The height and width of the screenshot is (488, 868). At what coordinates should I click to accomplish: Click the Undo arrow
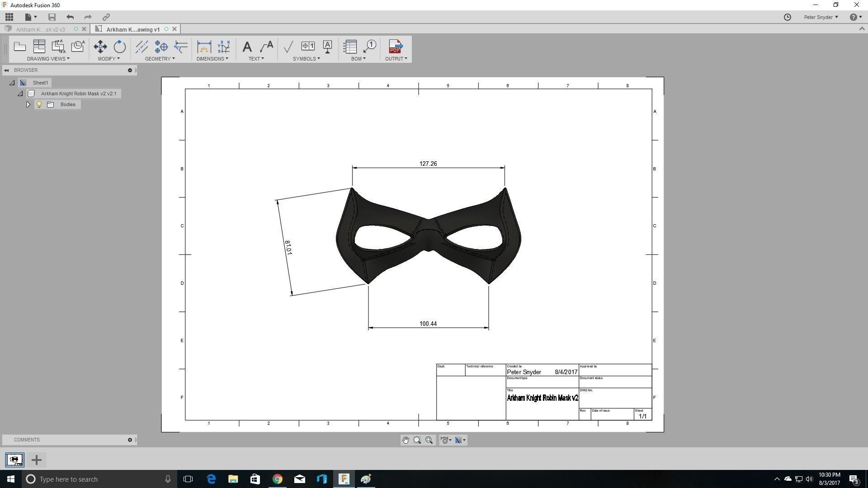pyautogui.click(x=70, y=17)
